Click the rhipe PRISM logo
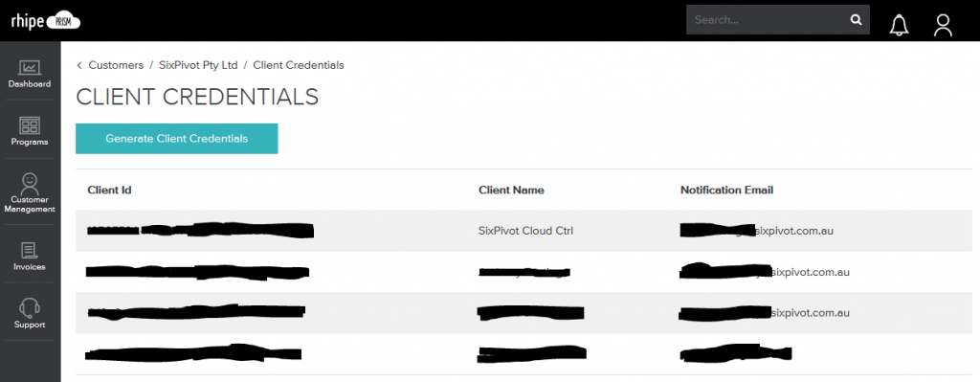The height and width of the screenshot is (382, 980). 46,21
